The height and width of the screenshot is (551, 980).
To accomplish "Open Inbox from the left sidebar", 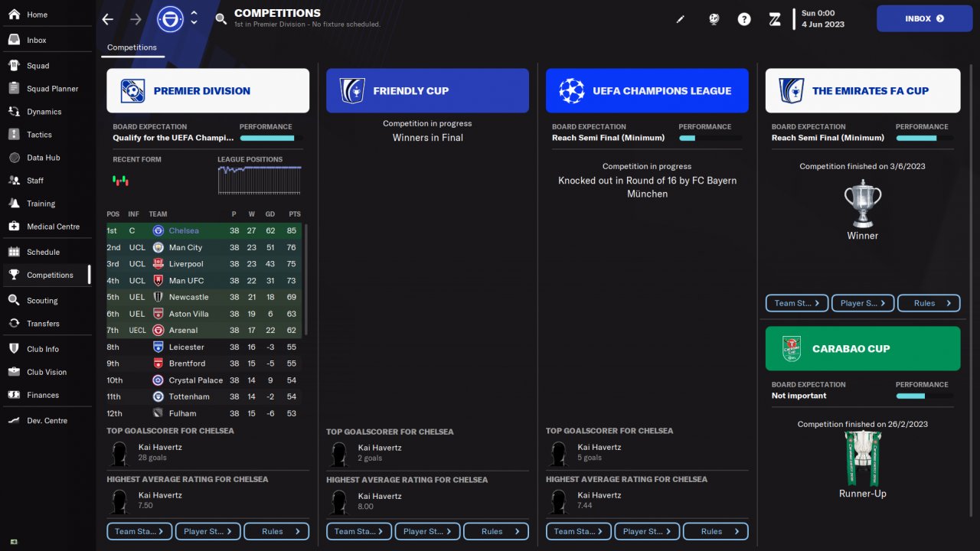I will 46,40.
